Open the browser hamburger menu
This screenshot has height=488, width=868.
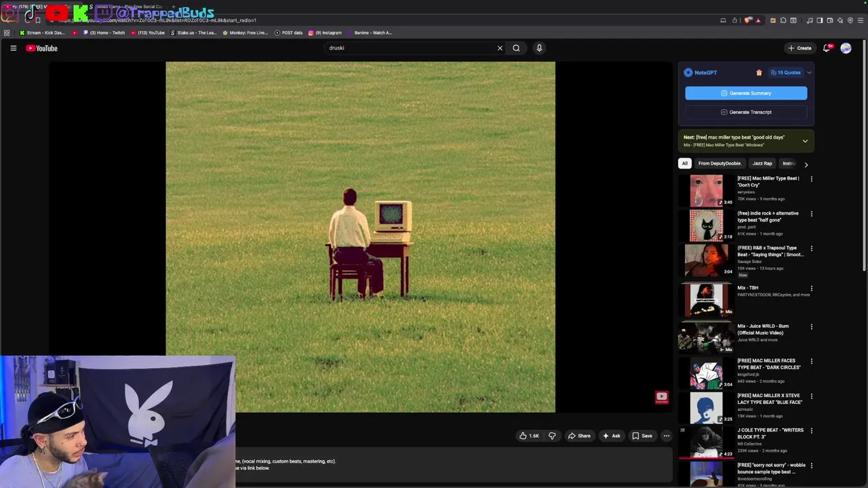861,20
